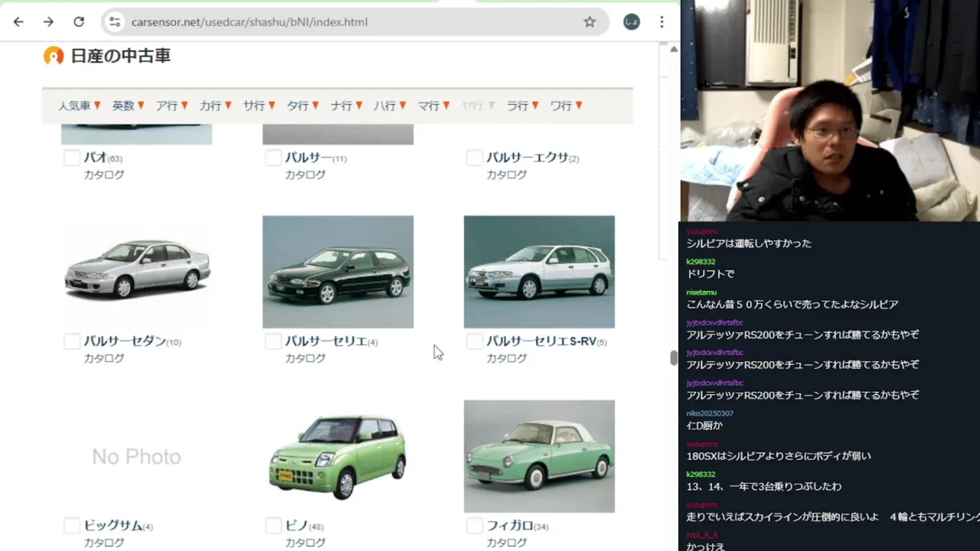Open the フィガロ model link
The width and height of the screenshot is (980, 551).
510,526
